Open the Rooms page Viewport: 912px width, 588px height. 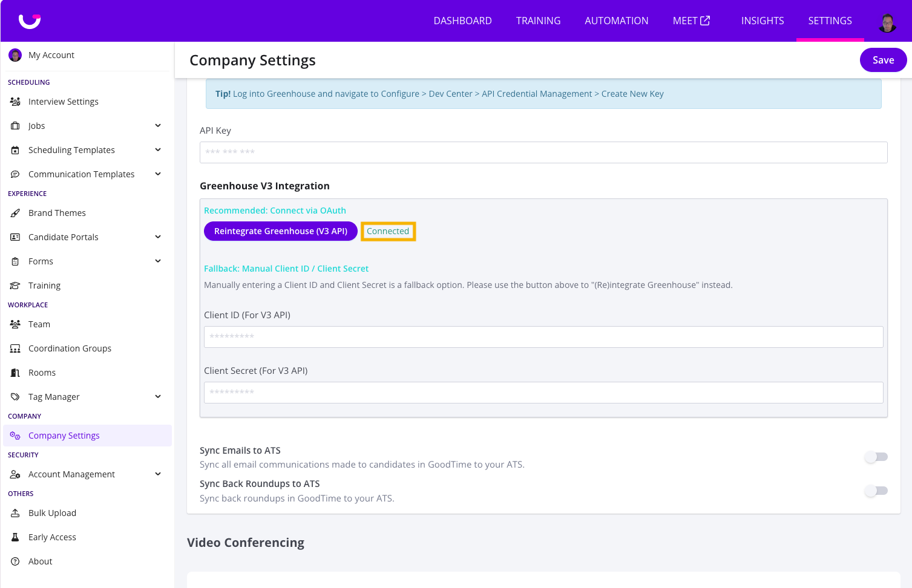click(x=42, y=373)
